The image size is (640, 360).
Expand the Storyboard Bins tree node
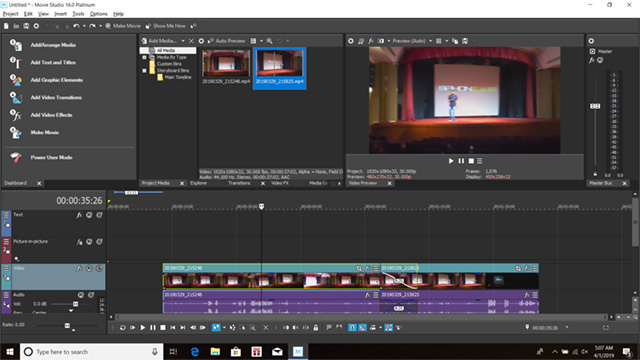pyautogui.click(x=144, y=71)
